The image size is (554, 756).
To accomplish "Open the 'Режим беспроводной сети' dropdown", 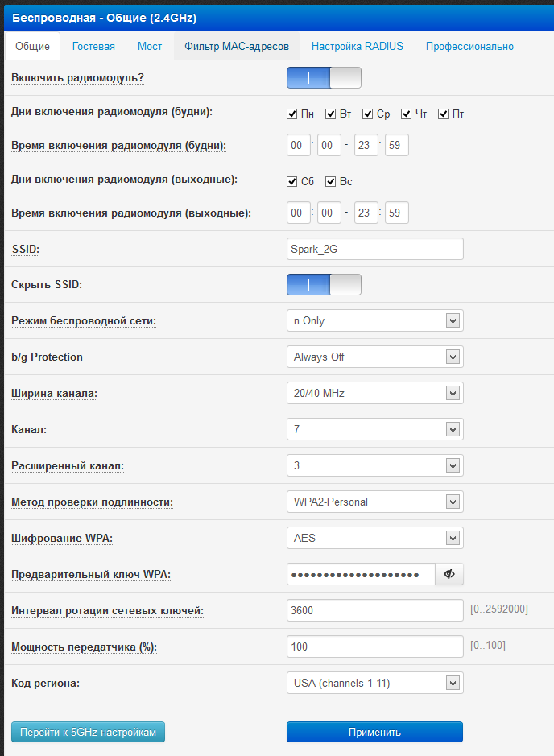I will point(374,320).
